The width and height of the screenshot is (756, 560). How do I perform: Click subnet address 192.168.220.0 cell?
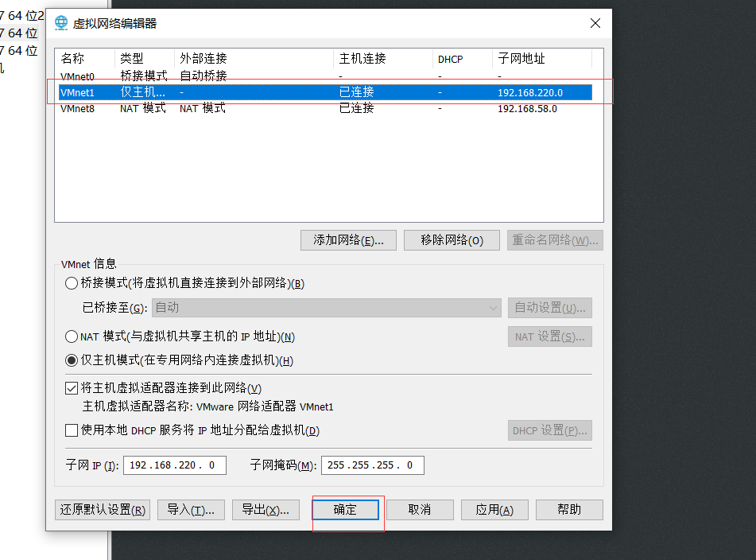pos(530,92)
